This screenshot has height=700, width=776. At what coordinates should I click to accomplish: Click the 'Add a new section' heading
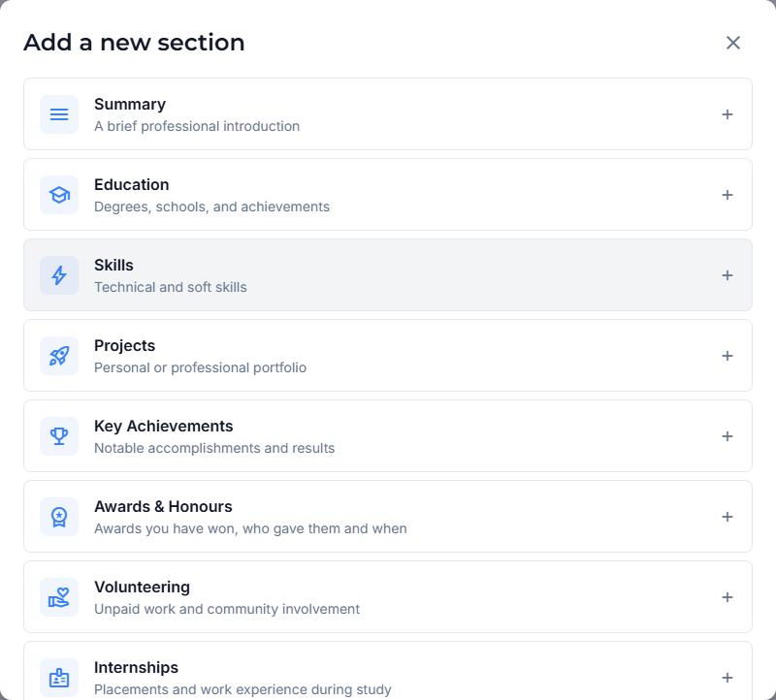click(x=134, y=43)
